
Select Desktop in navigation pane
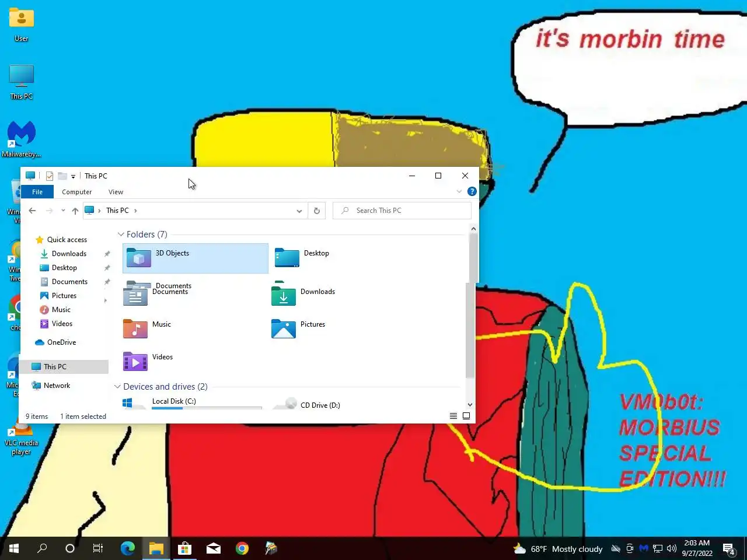[x=64, y=268]
